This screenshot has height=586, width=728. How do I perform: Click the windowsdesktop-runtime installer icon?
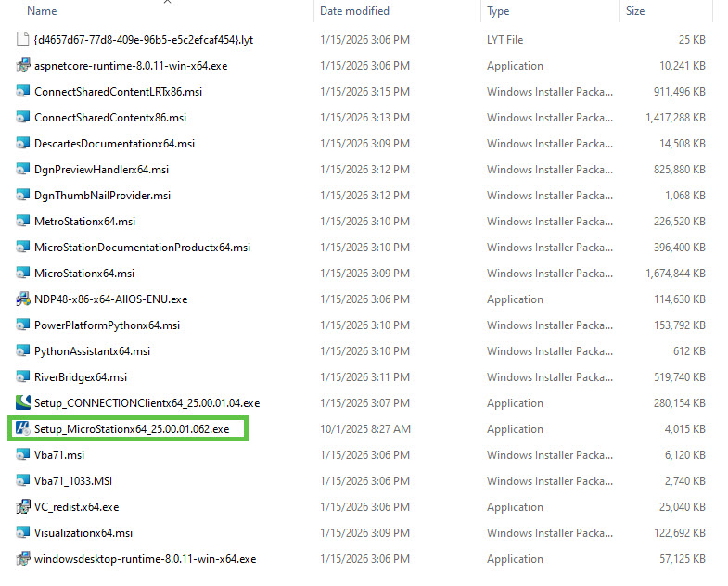click(x=23, y=559)
